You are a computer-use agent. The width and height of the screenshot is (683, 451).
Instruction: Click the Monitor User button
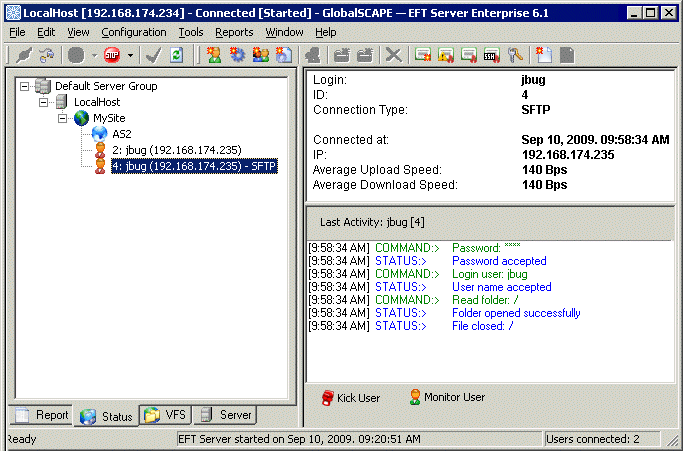(447, 397)
